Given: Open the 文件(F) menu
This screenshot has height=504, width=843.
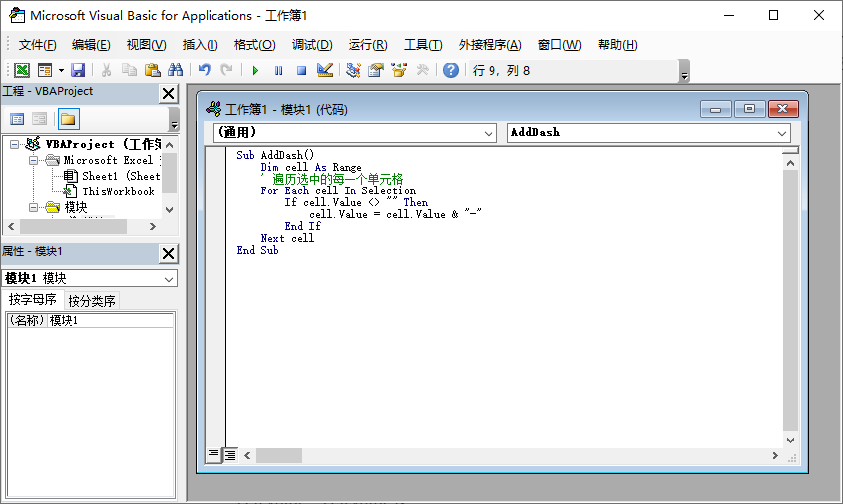Looking at the screenshot, I should [37, 45].
